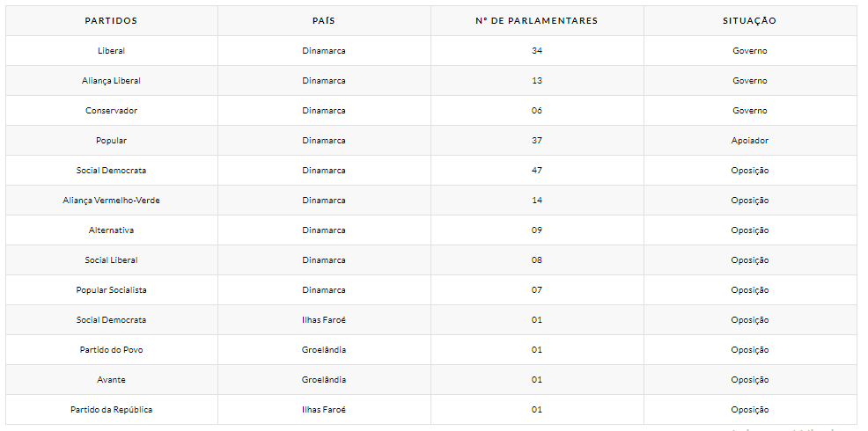Click the Social Liberal party cell

point(111,260)
